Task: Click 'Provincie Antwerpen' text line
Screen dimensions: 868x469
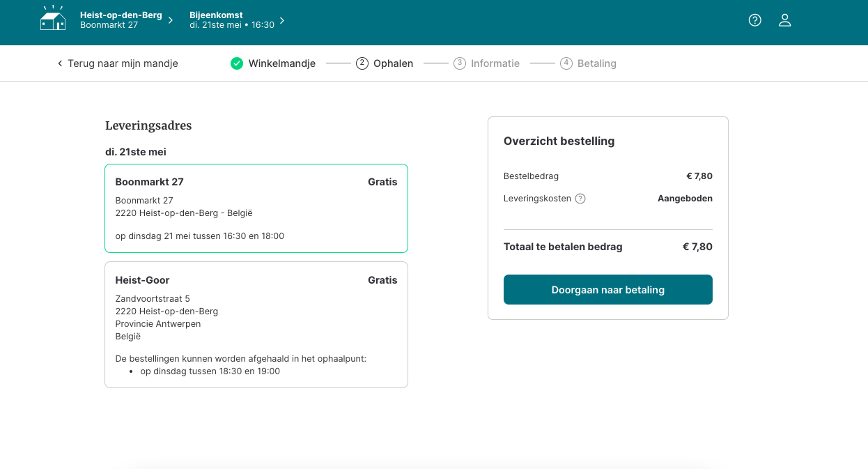Action: tap(158, 324)
